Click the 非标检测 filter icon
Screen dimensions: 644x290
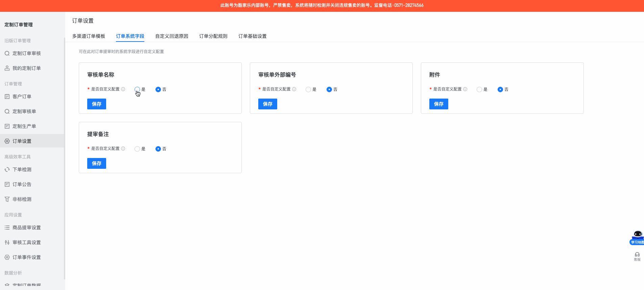click(7, 199)
